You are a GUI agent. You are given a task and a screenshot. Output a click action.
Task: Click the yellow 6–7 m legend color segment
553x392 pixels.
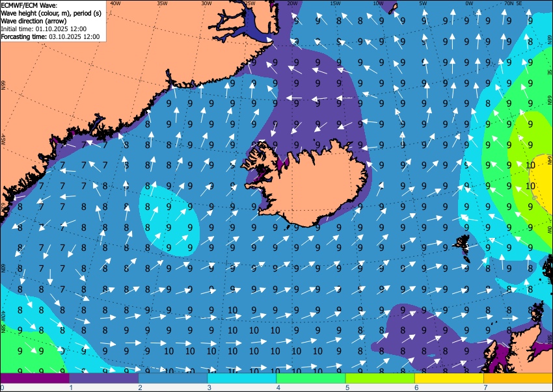(450, 378)
